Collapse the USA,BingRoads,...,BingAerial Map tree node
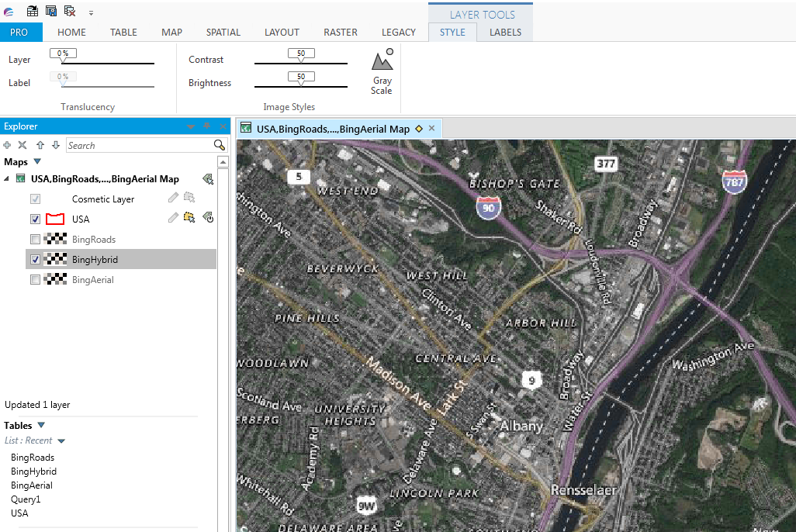The width and height of the screenshot is (796, 532). coord(6,178)
